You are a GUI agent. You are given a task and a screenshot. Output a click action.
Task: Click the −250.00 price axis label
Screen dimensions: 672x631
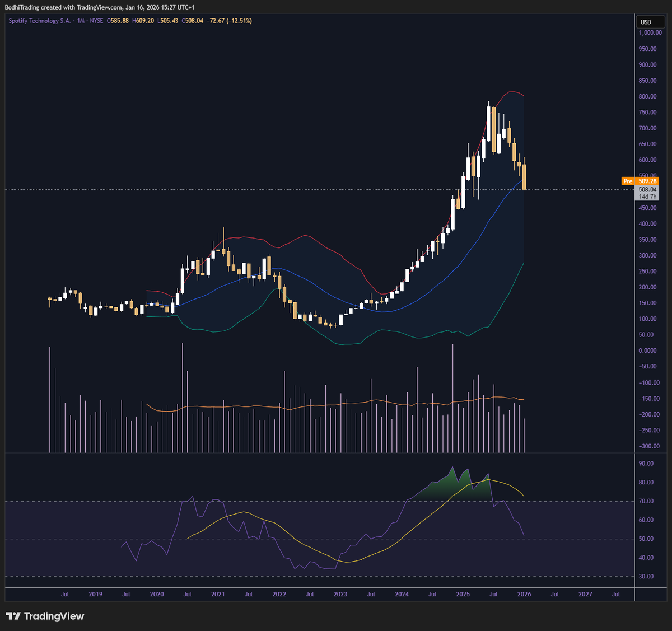pyautogui.click(x=650, y=431)
